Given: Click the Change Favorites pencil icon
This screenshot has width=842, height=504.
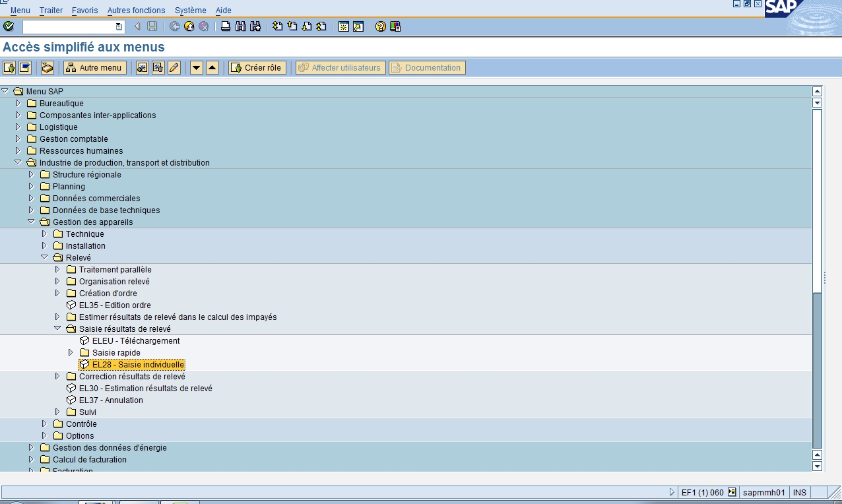Looking at the screenshot, I should (x=174, y=68).
